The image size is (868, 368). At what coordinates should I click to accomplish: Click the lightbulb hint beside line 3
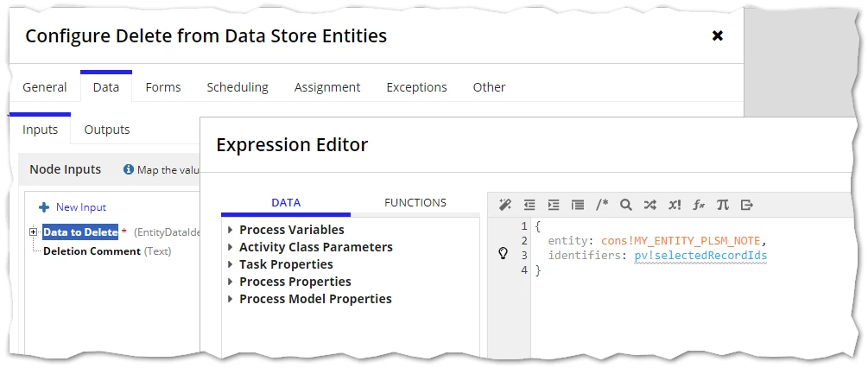[x=504, y=254]
